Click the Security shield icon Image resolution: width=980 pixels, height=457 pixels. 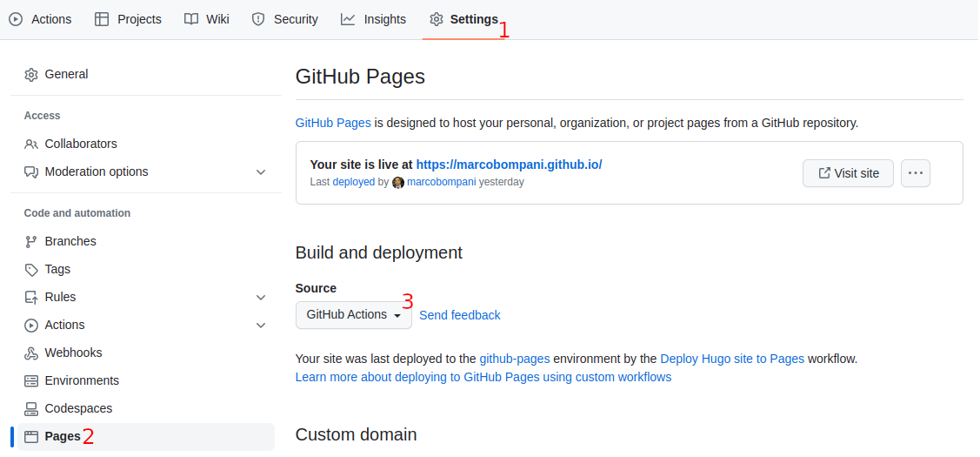click(258, 19)
